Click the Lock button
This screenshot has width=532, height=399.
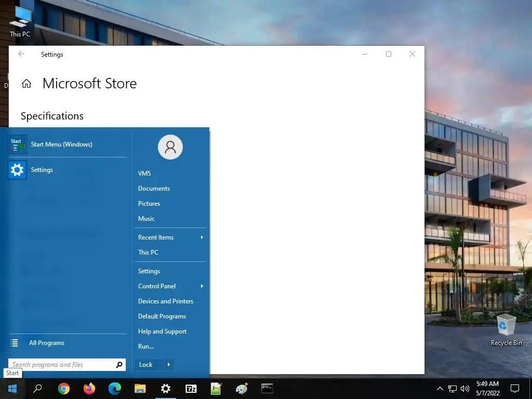point(149,365)
